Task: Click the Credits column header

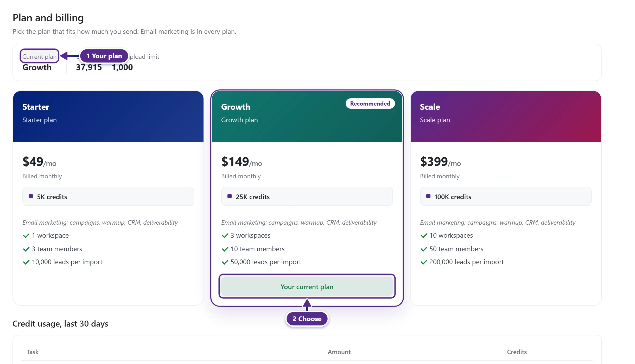Action: tap(517, 352)
